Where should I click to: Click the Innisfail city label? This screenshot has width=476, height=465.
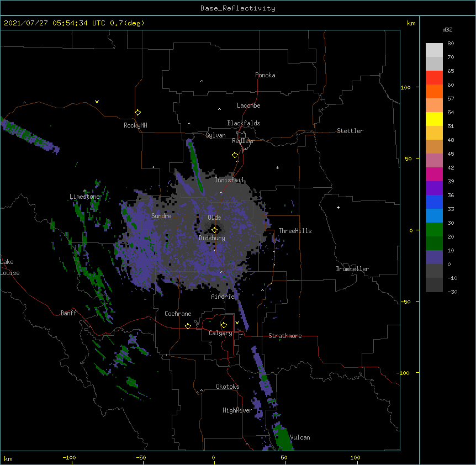click(x=230, y=180)
